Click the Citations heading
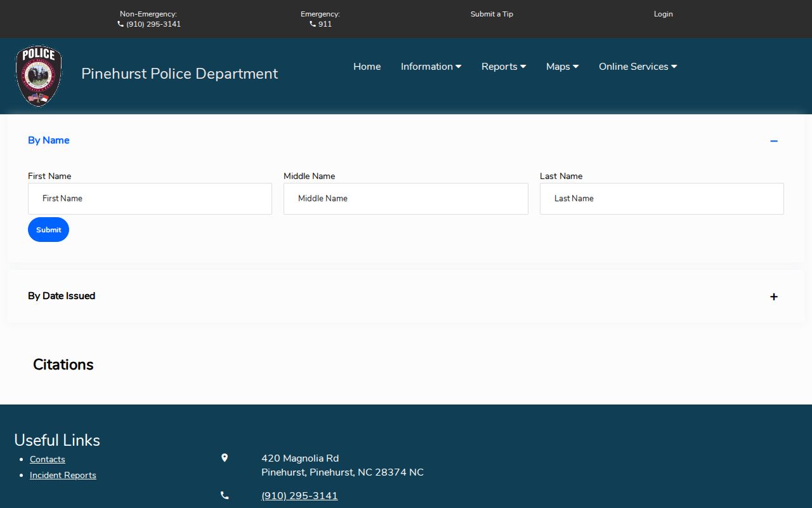The image size is (812, 508). (x=63, y=364)
